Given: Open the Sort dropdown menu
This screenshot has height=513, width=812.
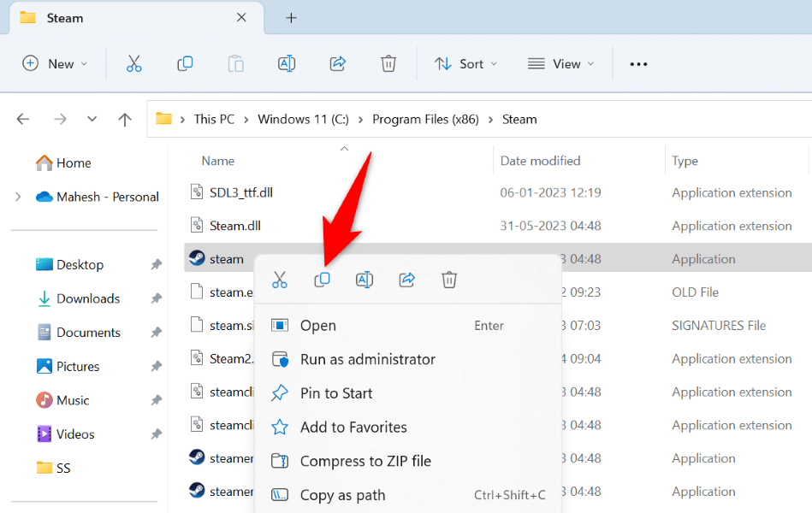Looking at the screenshot, I should pyautogui.click(x=465, y=63).
